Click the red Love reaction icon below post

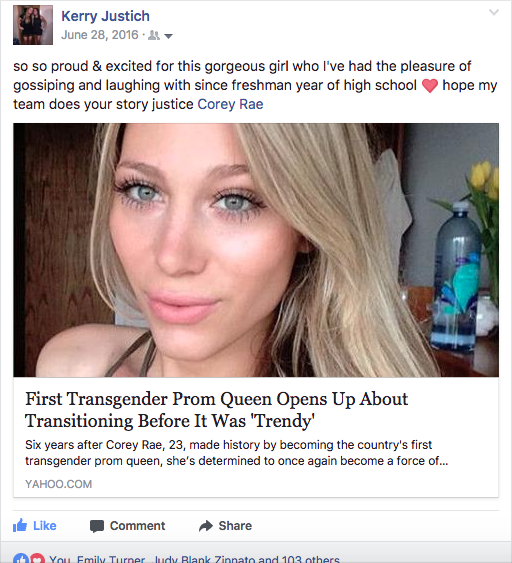[x=37, y=558]
